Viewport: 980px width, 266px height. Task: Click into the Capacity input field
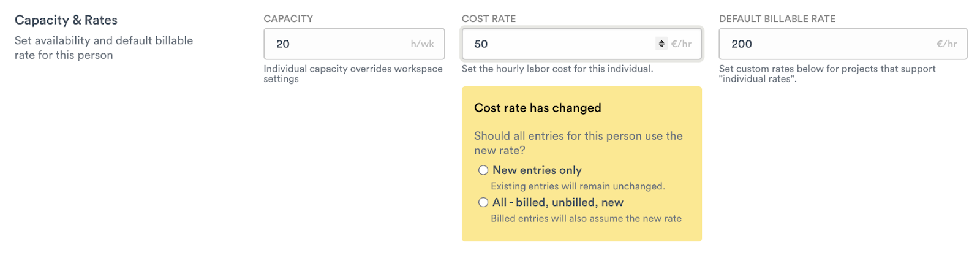tap(337, 44)
